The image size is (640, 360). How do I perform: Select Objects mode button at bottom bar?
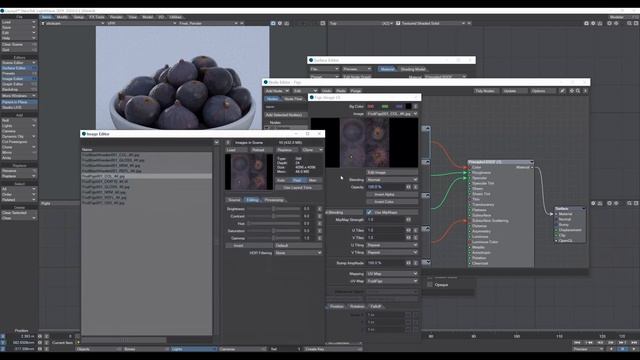(98, 349)
